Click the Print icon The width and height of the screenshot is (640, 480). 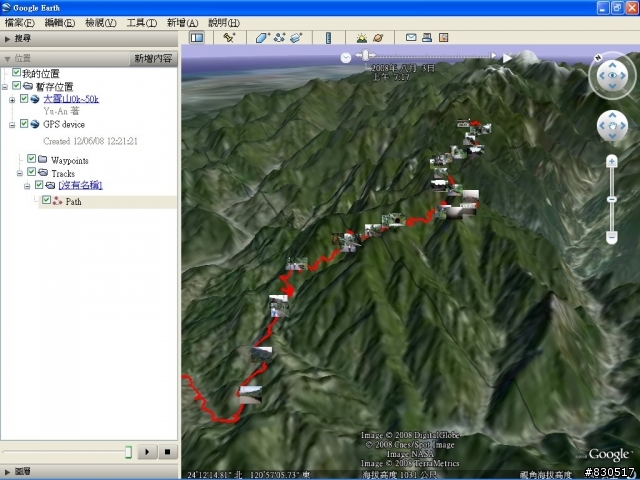pyautogui.click(x=427, y=38)
